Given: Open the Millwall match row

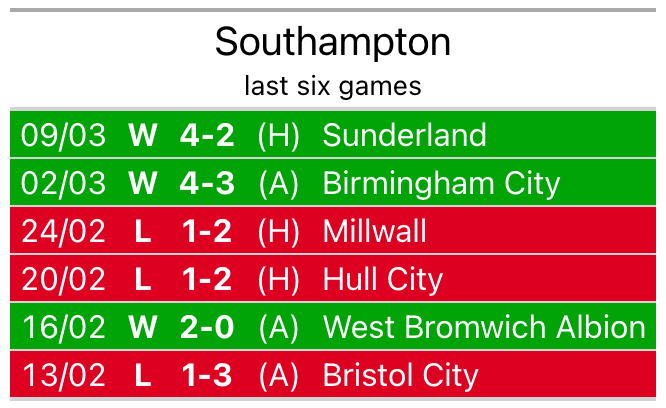Looking at the screenshot, I should coord(333,231).
